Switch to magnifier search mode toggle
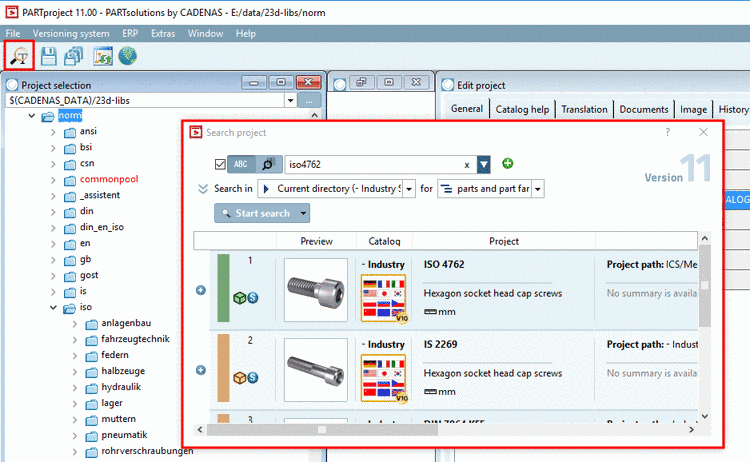 [x=268, y=164]
